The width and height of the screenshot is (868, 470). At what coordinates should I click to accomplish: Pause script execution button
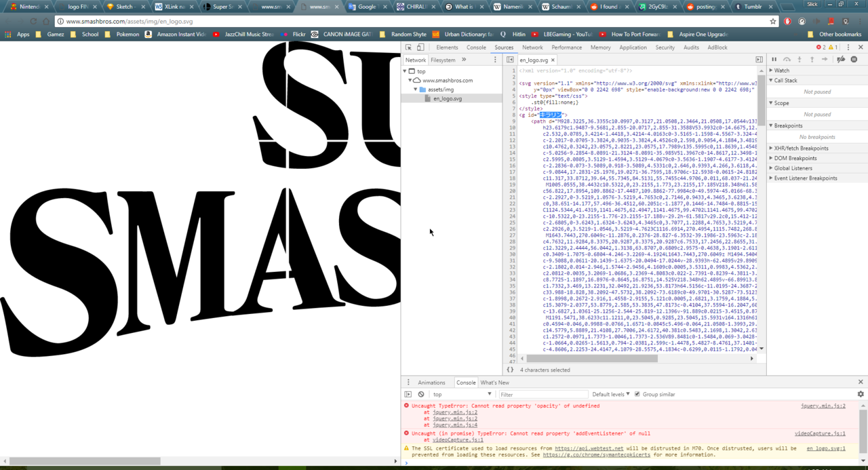click(x=774, y=60)
